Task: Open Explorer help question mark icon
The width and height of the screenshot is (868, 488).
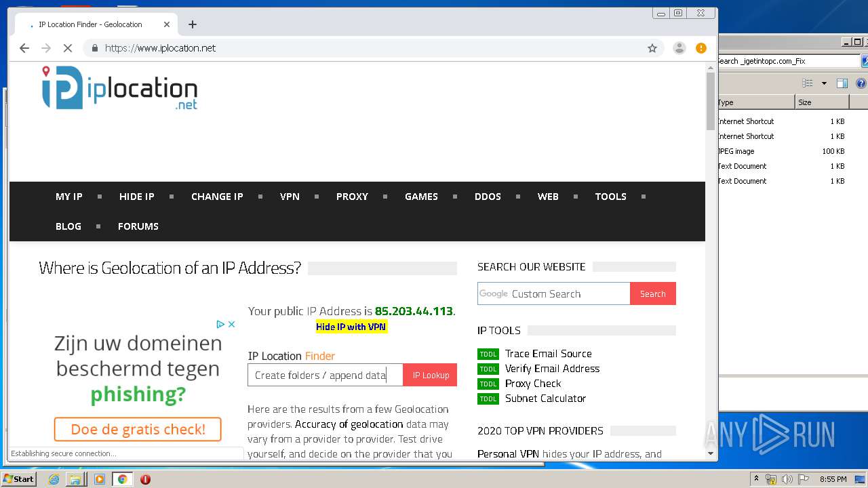Action: [861, 83]
